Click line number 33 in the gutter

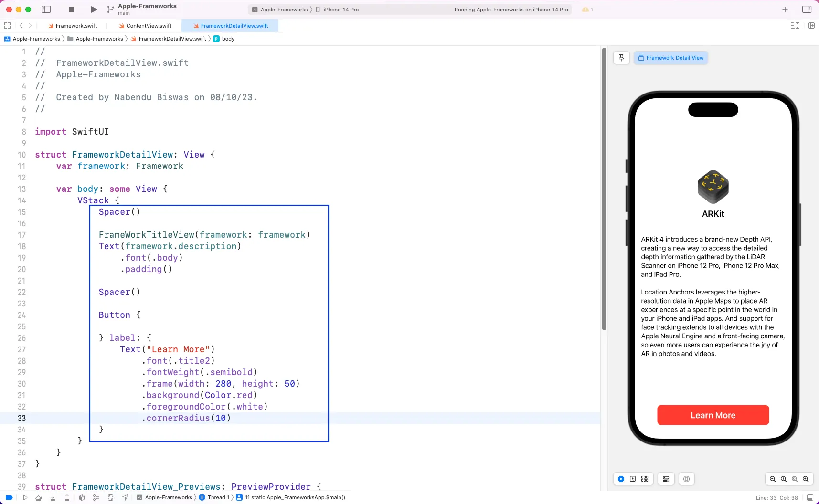pyautogui.click(x=21, y=418)
